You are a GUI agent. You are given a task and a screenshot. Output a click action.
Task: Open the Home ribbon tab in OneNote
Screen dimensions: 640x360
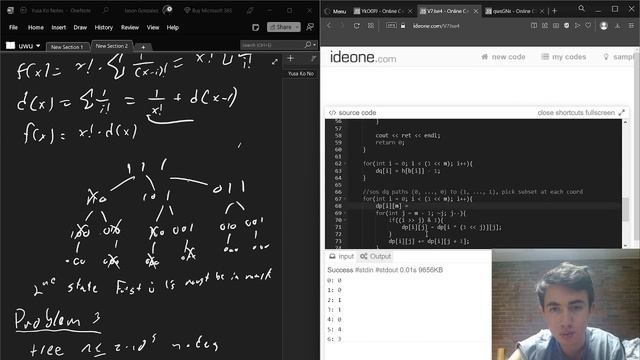[36, 27]
